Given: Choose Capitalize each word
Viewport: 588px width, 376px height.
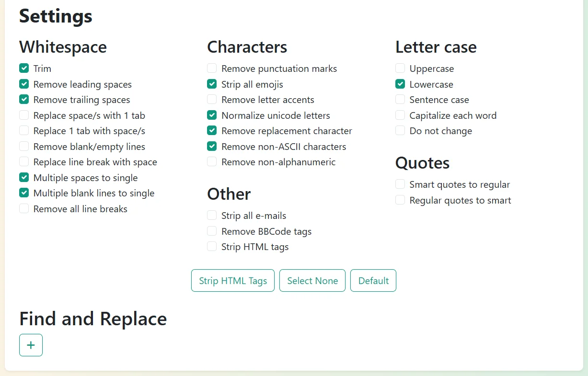Looking at the screenshot, I should 400,115.
